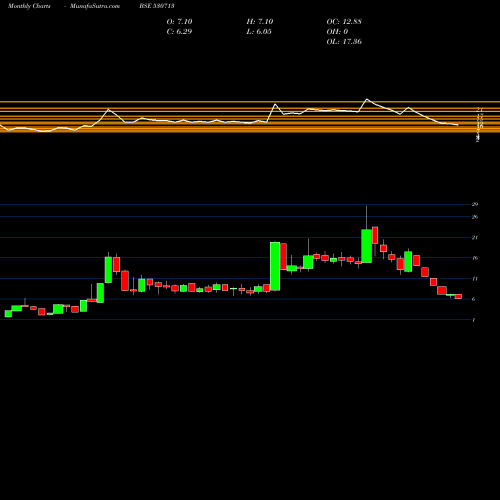Click the 'Monthly Charts' title text
The height and width of the screenshot is (500, 500).
pos(29,6)
